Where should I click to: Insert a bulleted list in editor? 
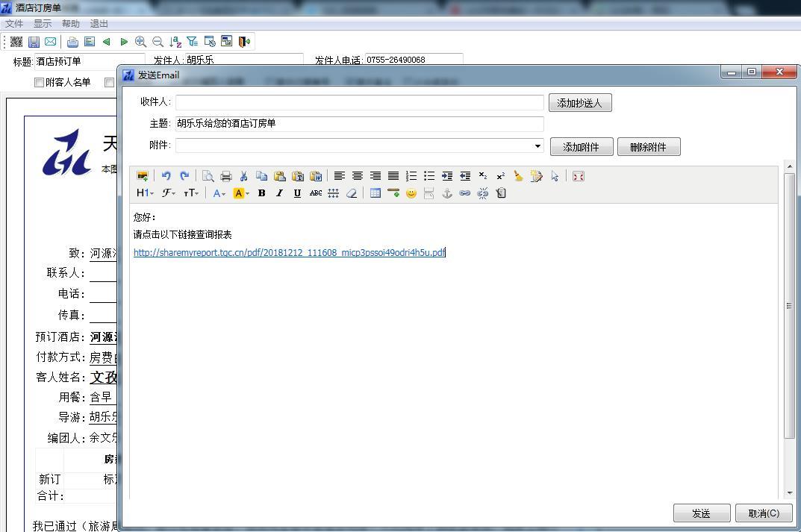coord(429,176)
